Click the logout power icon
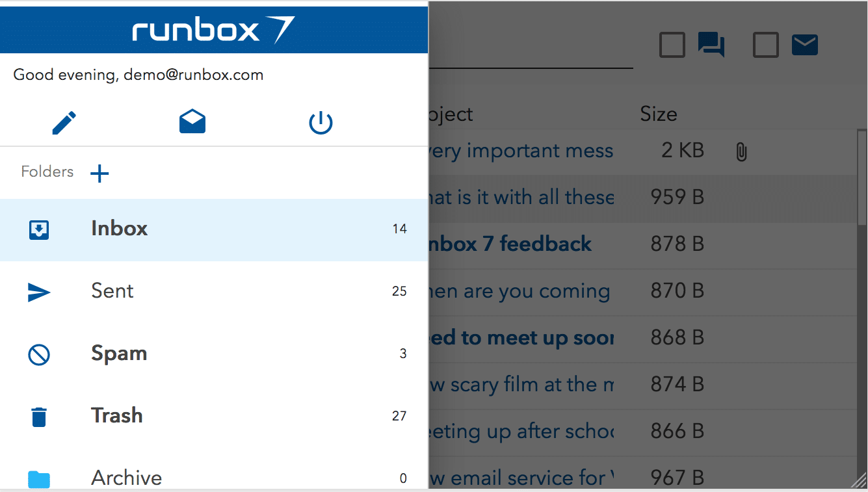 pyautogui.click(x=320, y=122)
